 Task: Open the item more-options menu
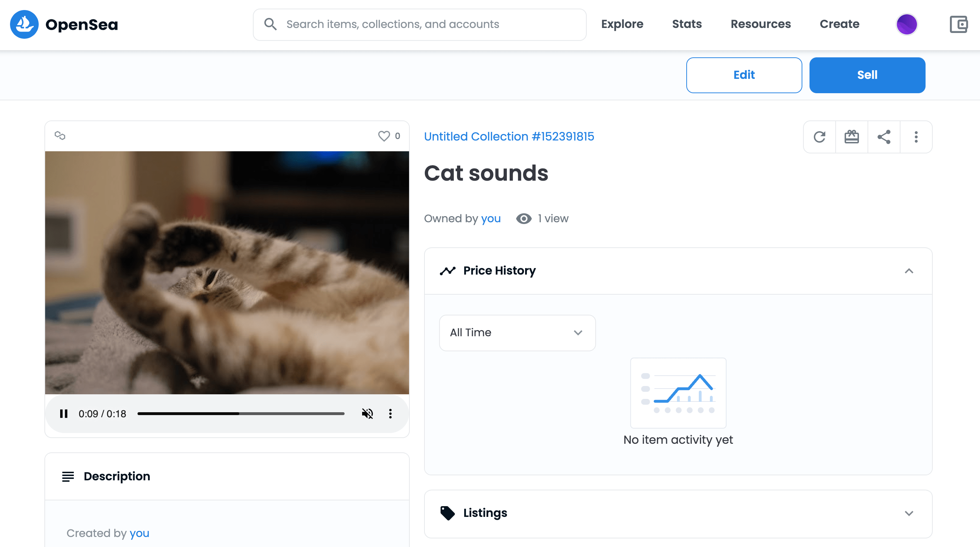(916, 137)
